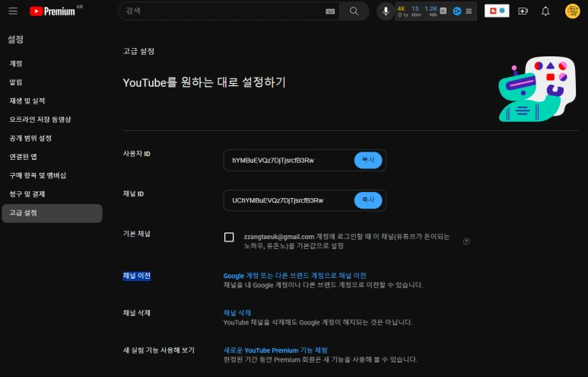Click the user ID value hYMBuEVQz7DjTjsrcfB3Rw
The image size is (588, 377).
tap(273, 161)
